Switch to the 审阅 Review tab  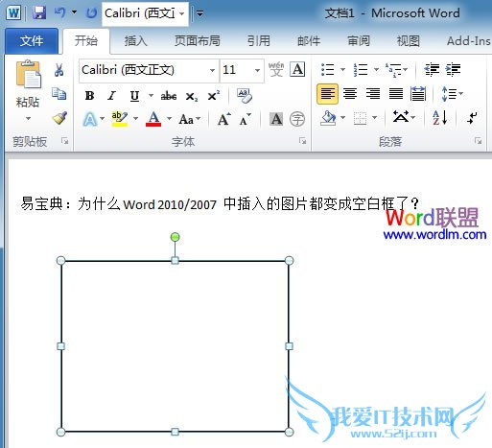pos(359,41)
